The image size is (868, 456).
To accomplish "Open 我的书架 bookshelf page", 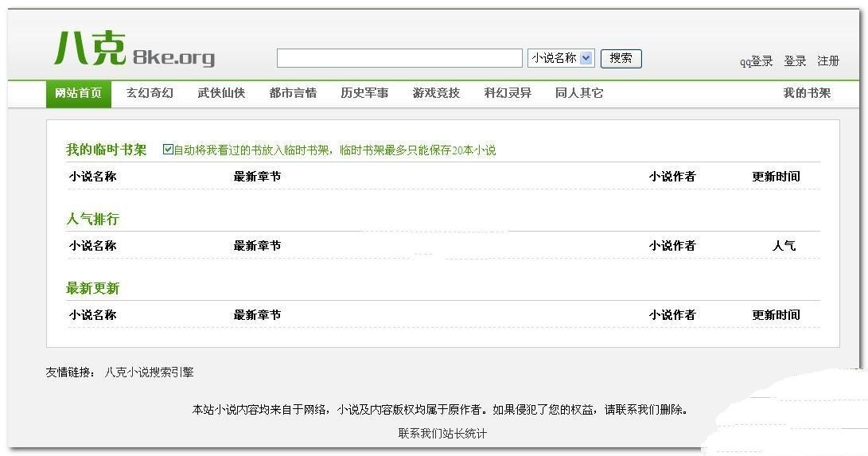I will pyautogui.click(x=807, y=93).
